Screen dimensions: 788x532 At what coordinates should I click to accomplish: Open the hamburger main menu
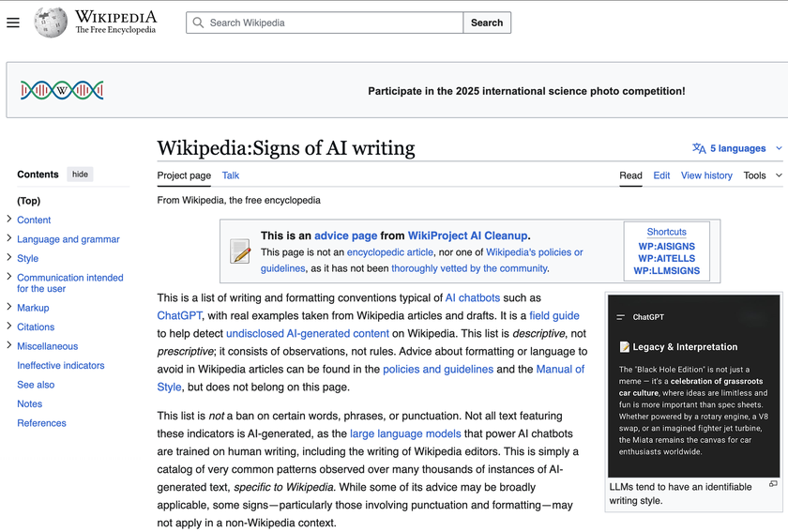point(13,23)
